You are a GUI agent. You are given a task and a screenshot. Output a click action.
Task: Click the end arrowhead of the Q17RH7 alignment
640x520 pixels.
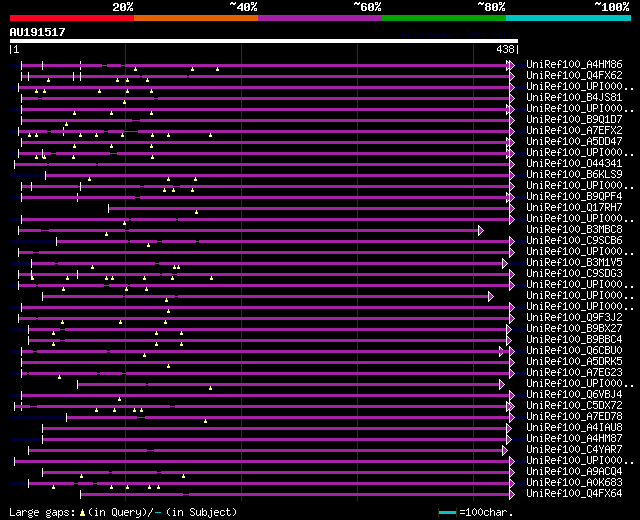512,209
